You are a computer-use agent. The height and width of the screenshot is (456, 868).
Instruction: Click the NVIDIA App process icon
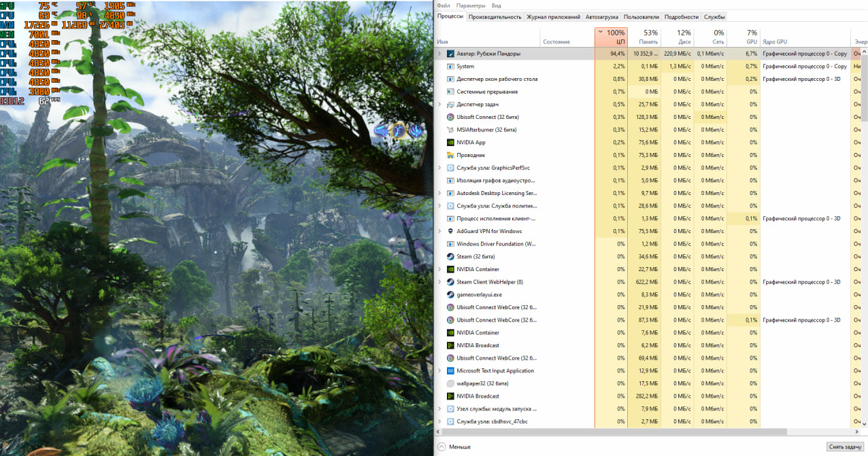pyautogui.click(x=450, y=143)
